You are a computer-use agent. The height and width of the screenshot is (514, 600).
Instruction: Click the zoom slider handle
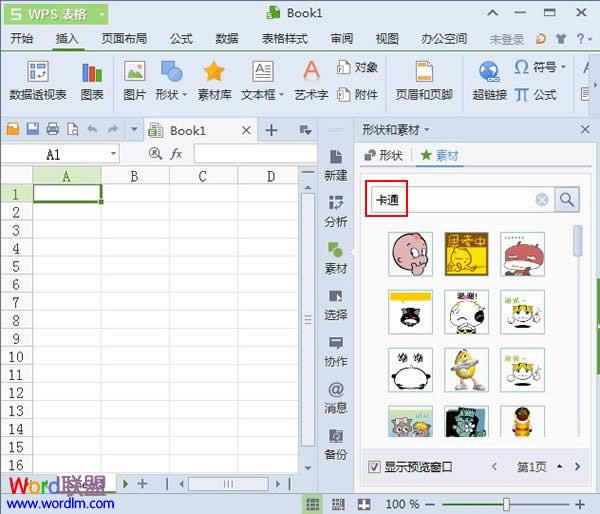pyautogui.click(x=506, y=504)
